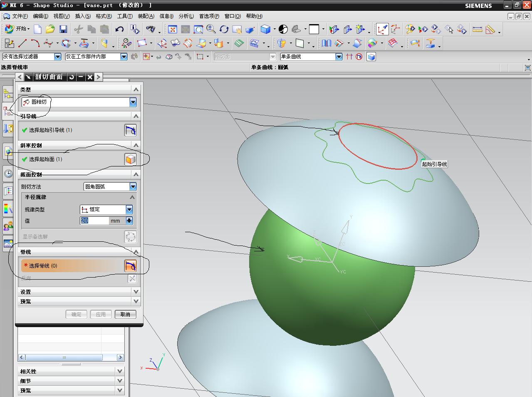Open the color palette object display icon
Viewport: 532px width, 397px height.
(x=410, y=29)
